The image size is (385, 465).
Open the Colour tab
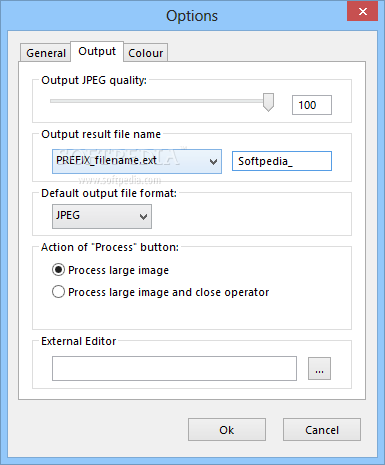146,53
